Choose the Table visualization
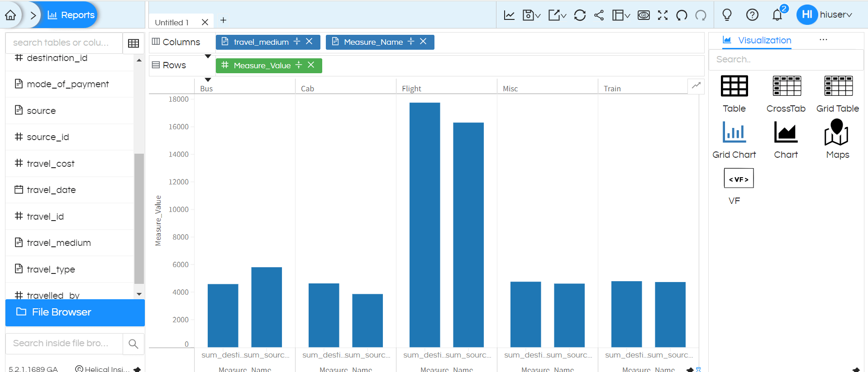 [x=734, y=94]
